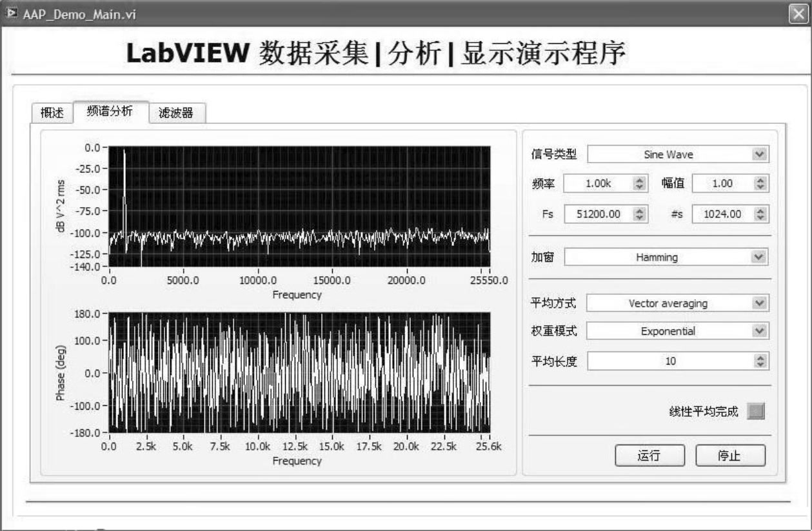
Task: Click the Fs sample rate stepper arrows
Action: tap(640, 214)
